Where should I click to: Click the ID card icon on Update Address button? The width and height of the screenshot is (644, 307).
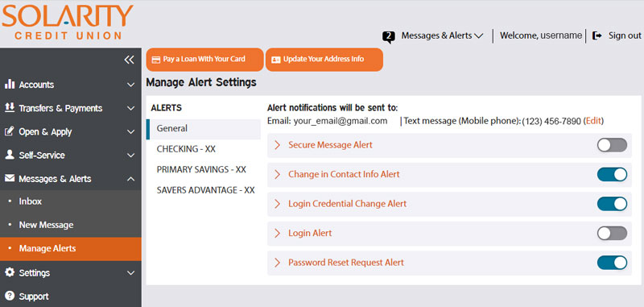(275, 60)
